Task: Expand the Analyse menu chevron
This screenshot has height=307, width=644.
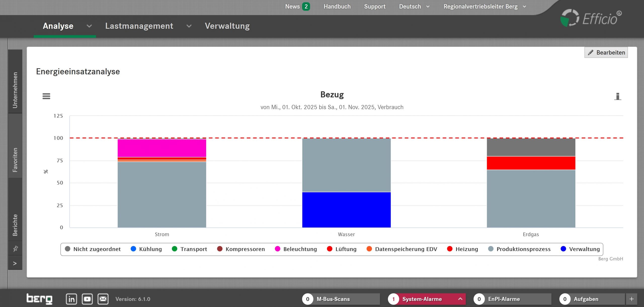Action: [x=89, y=26]
